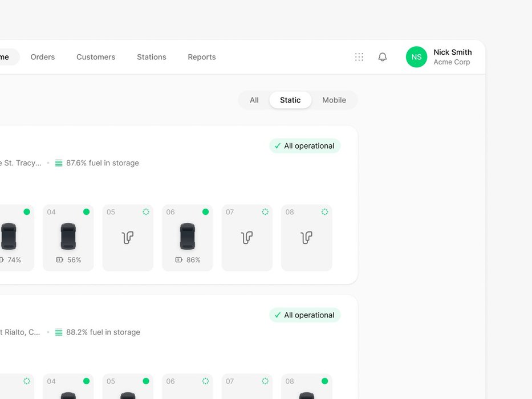Switch filter to Mobile stations

point(334,100)
